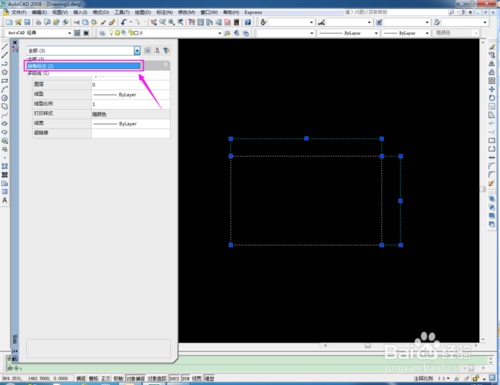Click the Open file icon
Screen dimensions: 500x385
coord(18,22)
